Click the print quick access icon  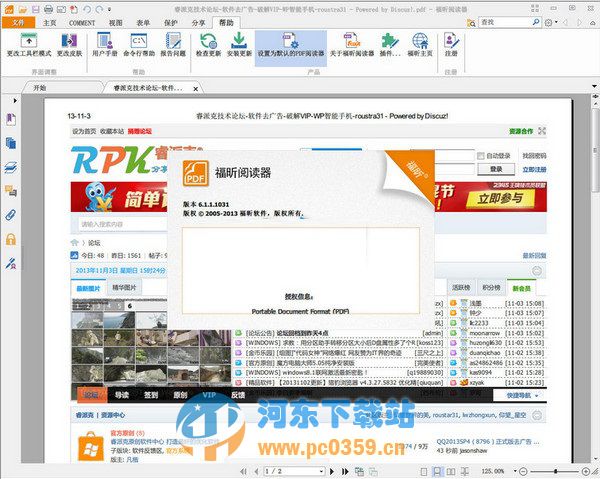point(48,9)
